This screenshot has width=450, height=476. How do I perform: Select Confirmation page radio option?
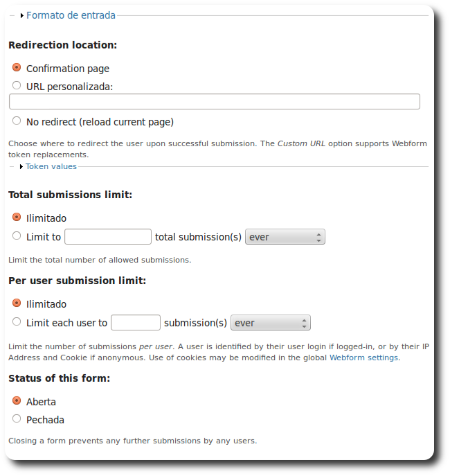[x=17, y=68]
